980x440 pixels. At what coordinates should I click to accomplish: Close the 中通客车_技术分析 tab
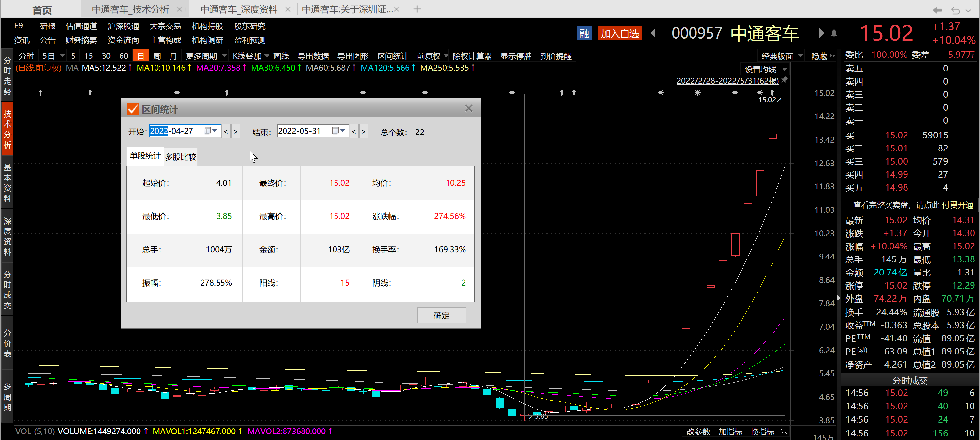click(180, 9)
